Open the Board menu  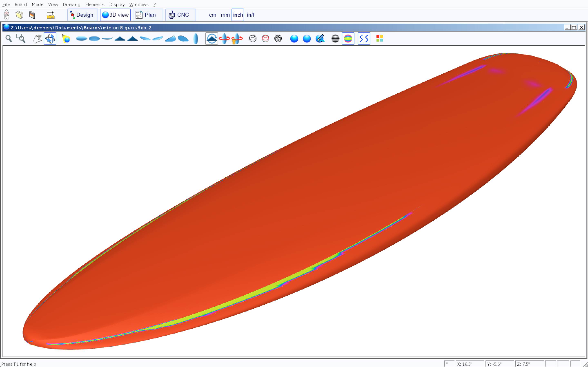(x=21, y=5)
